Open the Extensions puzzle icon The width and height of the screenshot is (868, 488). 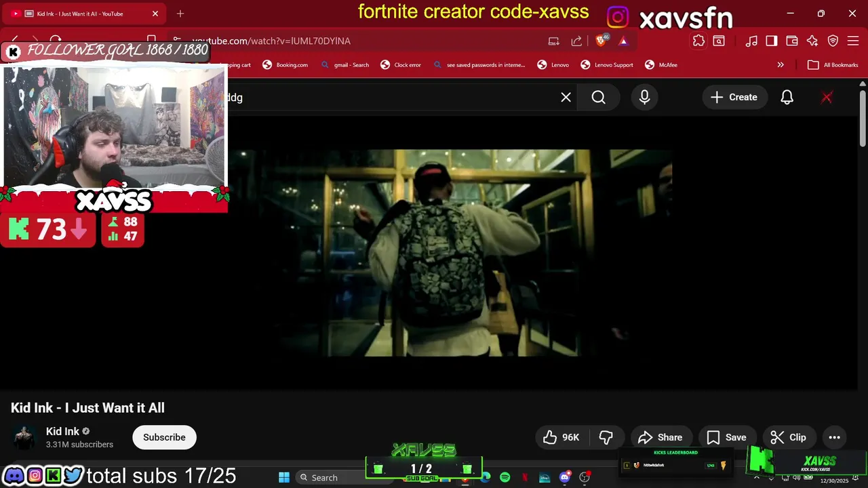[698, 41]
